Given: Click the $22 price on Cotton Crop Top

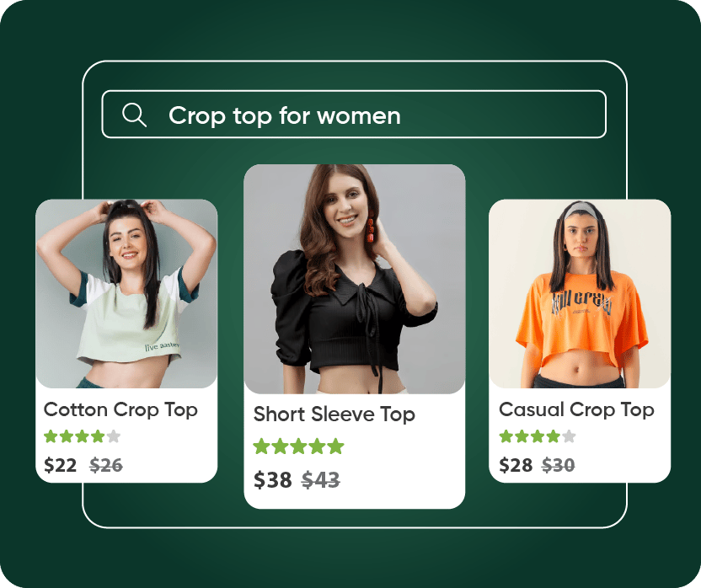Looking at the screenshot, I should 61,466.
